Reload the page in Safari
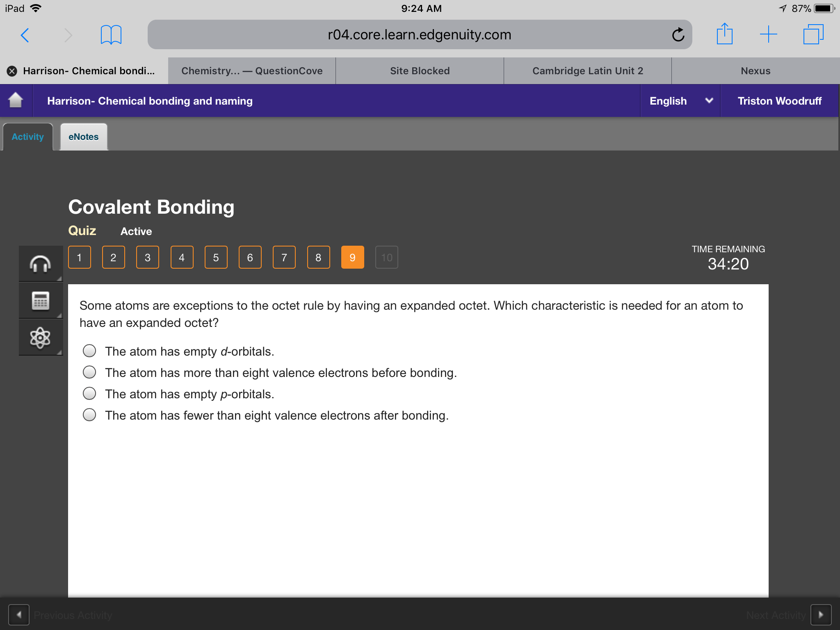 pyautogui.click(x=678, y=35)
